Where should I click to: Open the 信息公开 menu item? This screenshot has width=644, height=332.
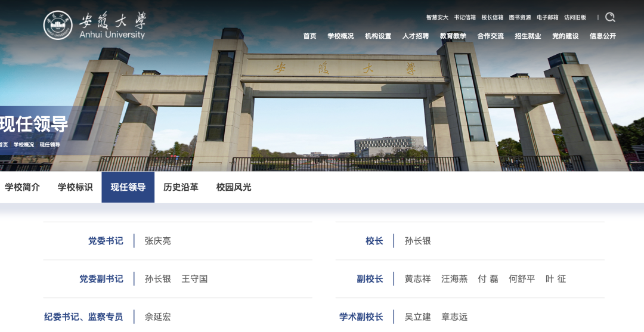pyautogui.click(x=602, y=36)
